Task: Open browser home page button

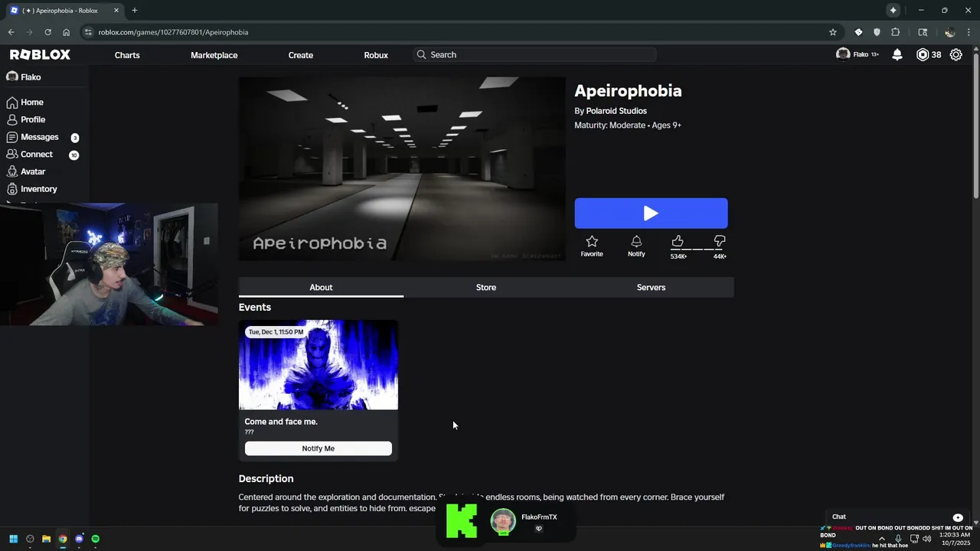Action: coord(67,32)
